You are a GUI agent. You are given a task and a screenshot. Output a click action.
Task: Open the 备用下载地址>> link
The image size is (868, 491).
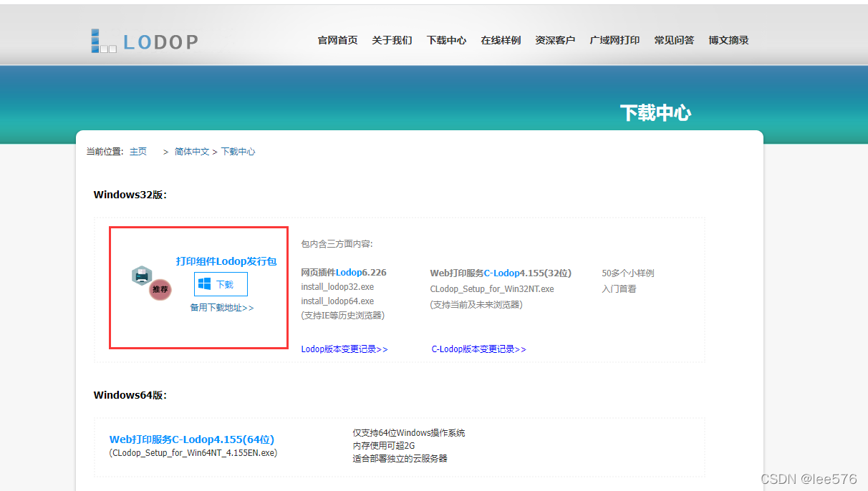coord(222,308)
